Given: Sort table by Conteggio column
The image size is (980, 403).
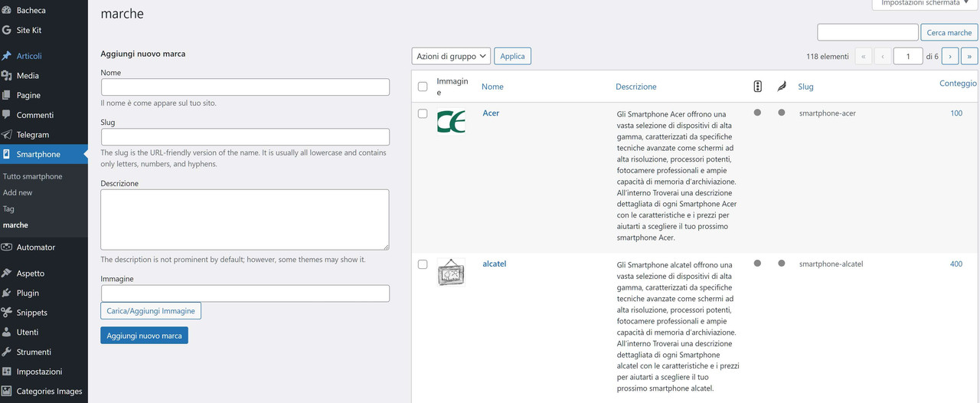Looking at the screenshot, I should click(x=958, y=84).
